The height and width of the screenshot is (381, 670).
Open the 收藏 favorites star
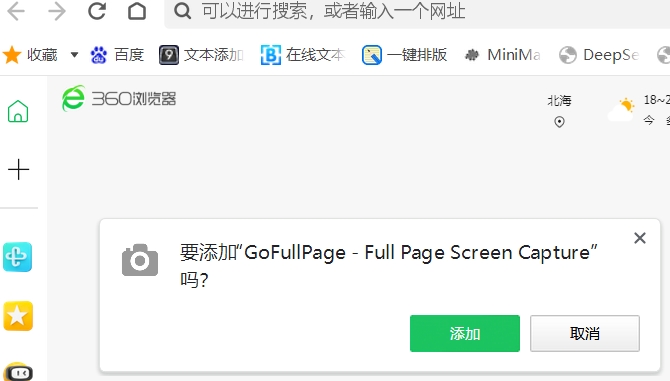coord(12,55)
